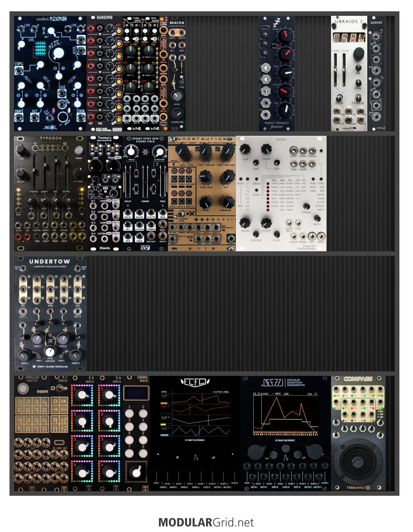This screenshot has width=413, height=532.
Task: Click the Undertow WAVE R knob
Action: coord(75,355)
